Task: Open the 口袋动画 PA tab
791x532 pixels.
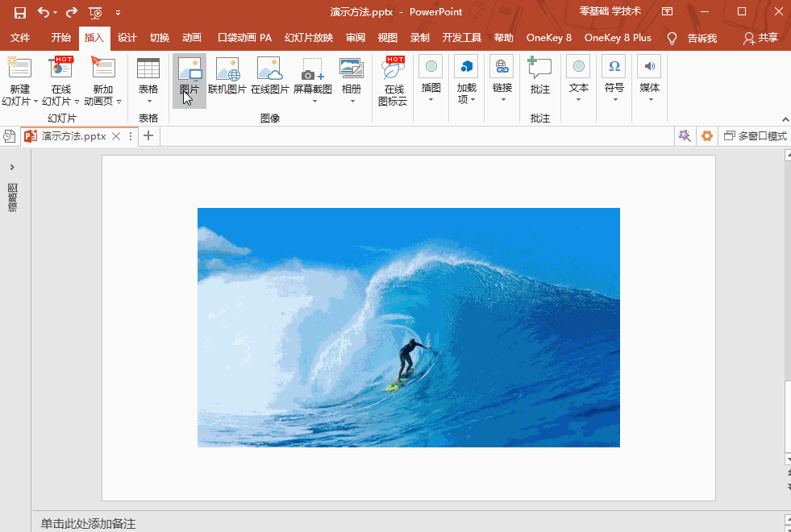Action: (x=244, y=38)
